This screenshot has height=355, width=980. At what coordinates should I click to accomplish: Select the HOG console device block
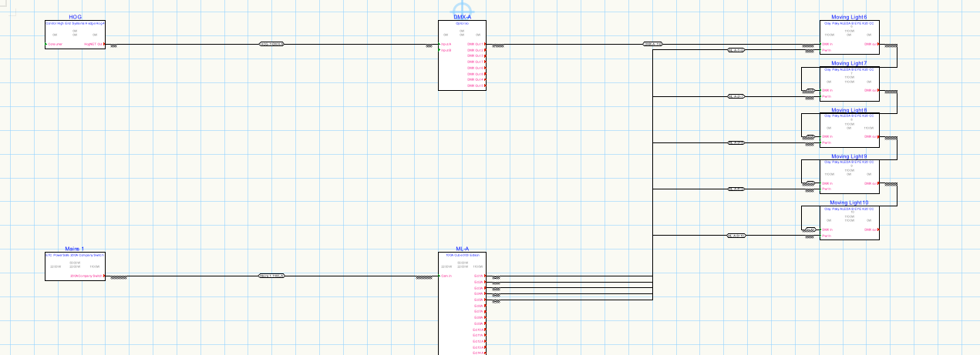[x=75, y=36]
